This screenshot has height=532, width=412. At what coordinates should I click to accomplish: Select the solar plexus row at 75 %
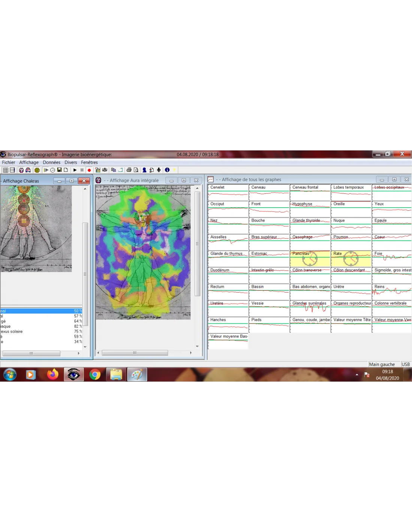point(41,331)
